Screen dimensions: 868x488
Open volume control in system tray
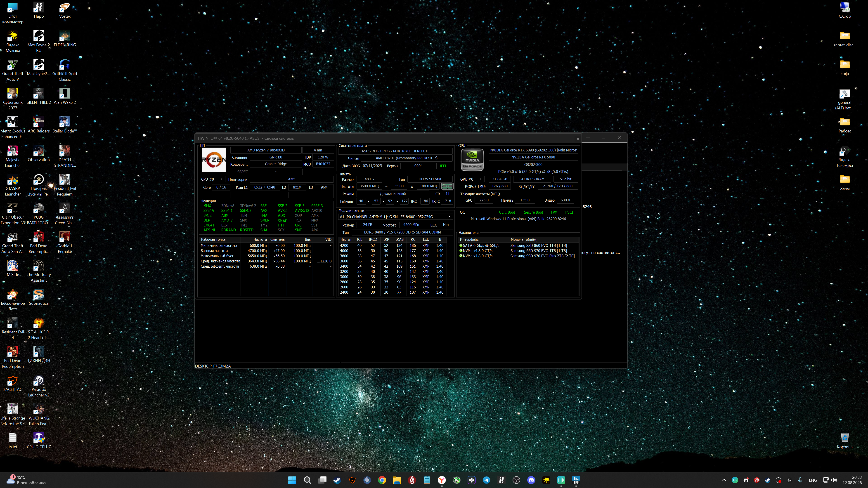(834, 480)
